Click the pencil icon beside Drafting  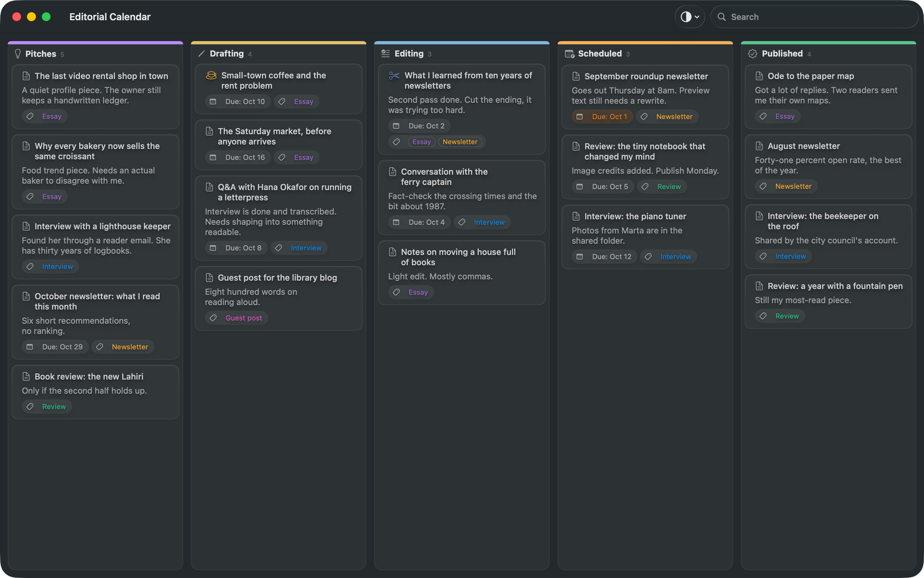(x=201, y=54)
